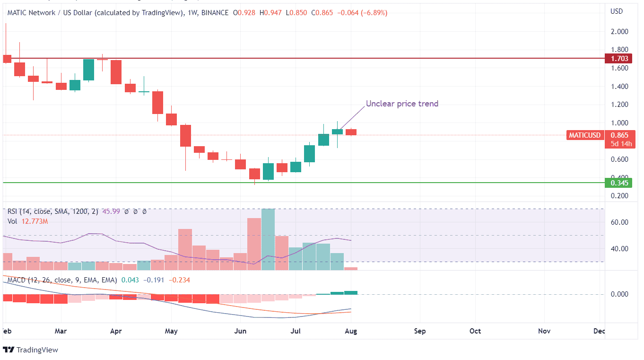Click the Nov label on the time axis

point(544,331)
